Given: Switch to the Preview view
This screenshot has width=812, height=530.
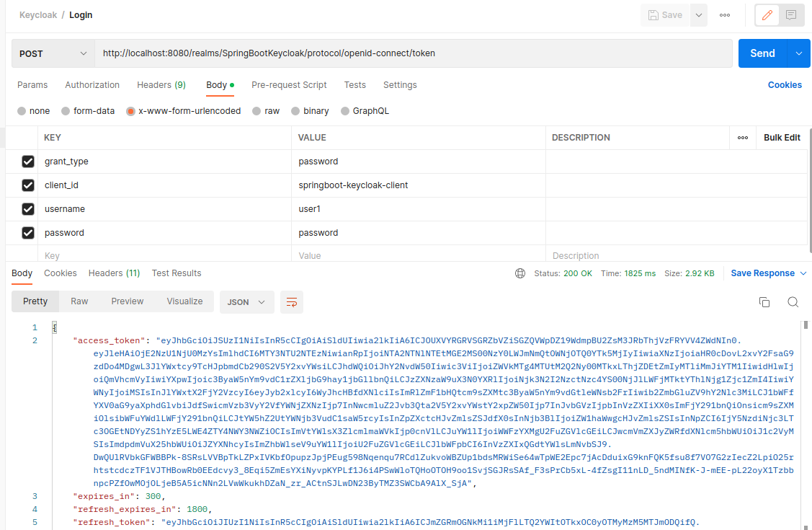Looking at the screenshot, I should point(128,301).
